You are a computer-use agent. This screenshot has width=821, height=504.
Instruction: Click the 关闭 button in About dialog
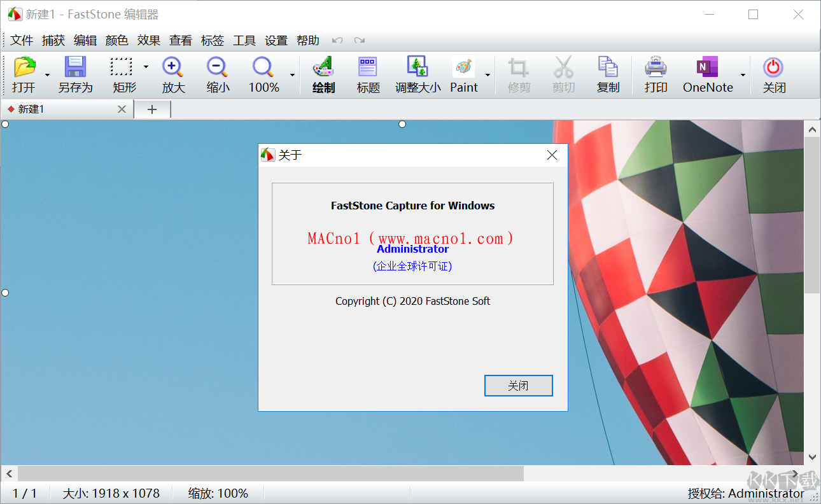(x=518, y=386)
